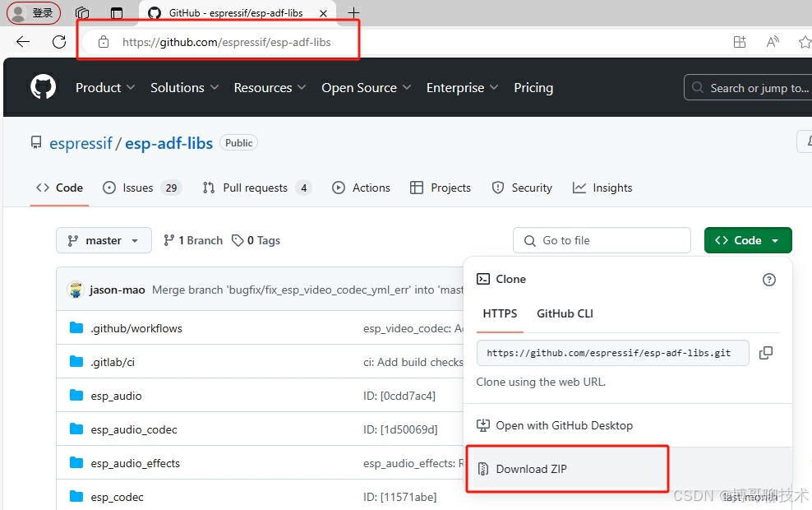Viewport: 812px width, 510px height.
Task: Click the folder icon beside esp_codec
Action: [x=76, y=497]
